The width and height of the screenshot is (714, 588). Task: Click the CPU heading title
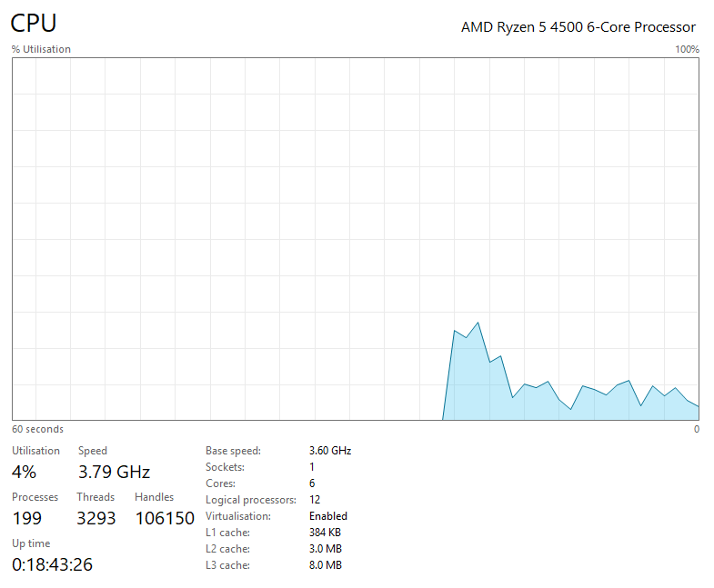pyautogui.click(x=34, y=24)
